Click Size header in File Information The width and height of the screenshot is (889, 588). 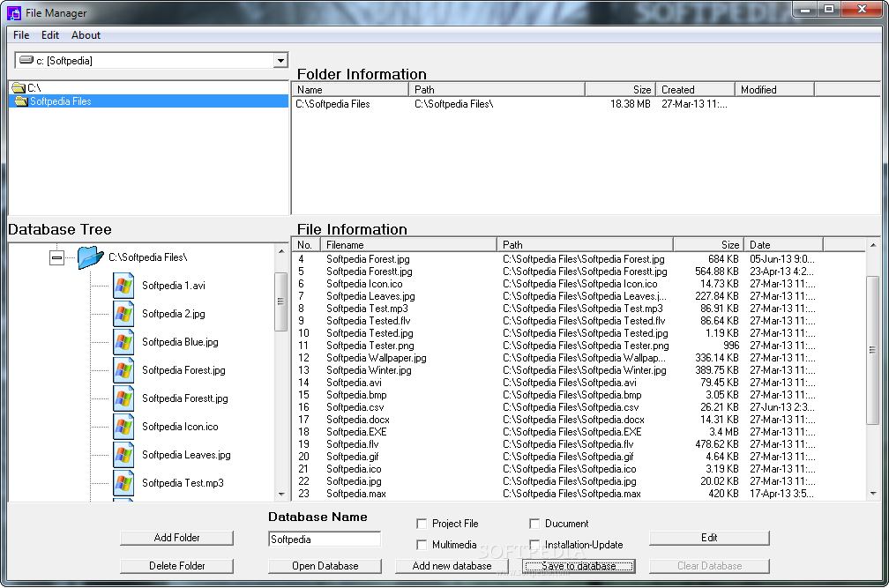(x=707, y=245)
